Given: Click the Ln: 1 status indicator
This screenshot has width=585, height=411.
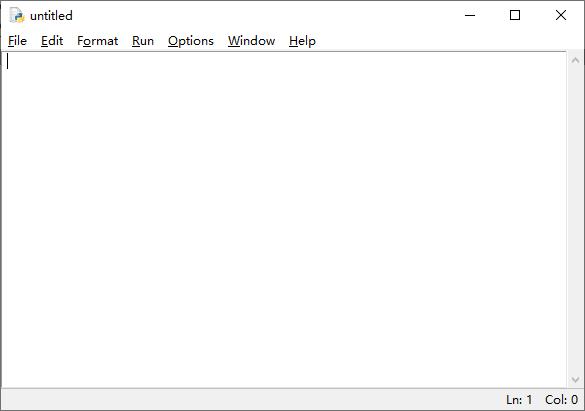Looking at the screenshot, I should tap(519, 400).
